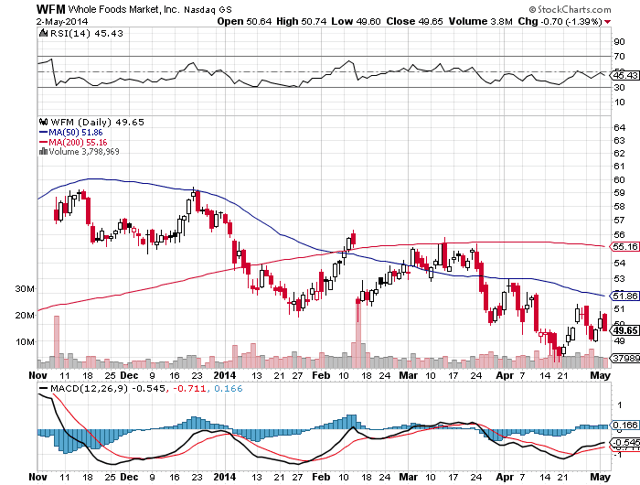Click the 10M volume axis label
Image resolution: width=640 pixels, height=485 pixels.
pyautogui.click(x=25, y=342)
